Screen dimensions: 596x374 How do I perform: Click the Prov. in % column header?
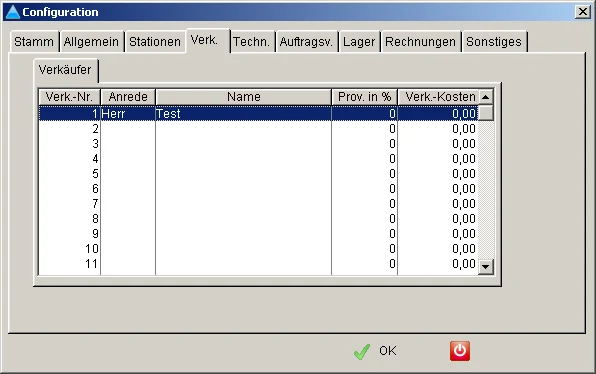click(365, 97)
